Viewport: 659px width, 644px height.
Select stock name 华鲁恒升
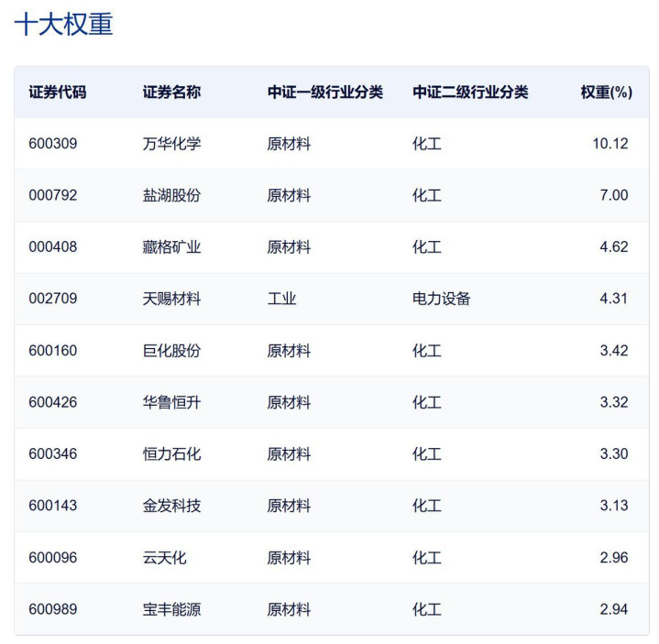tap(171, 402)
